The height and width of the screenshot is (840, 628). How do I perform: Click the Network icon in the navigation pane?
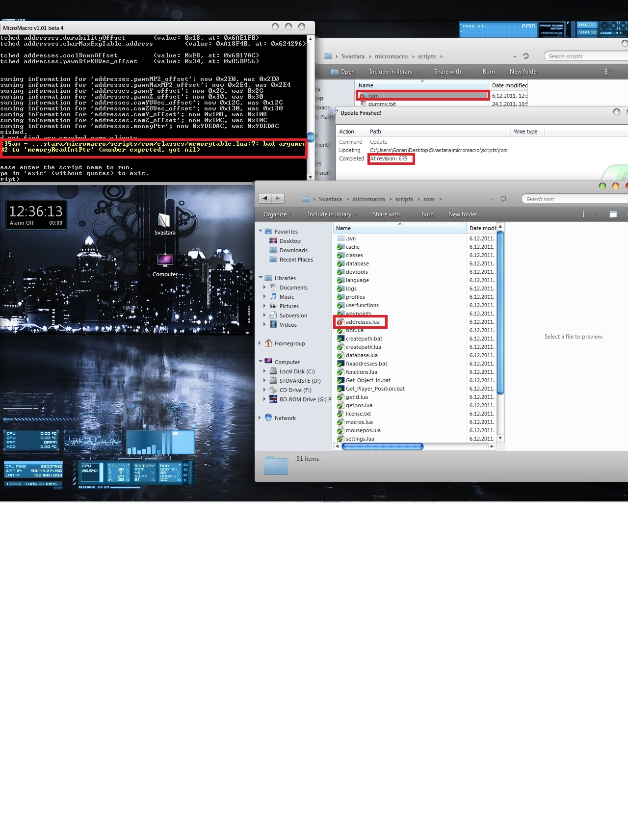(x=268, y=418)
